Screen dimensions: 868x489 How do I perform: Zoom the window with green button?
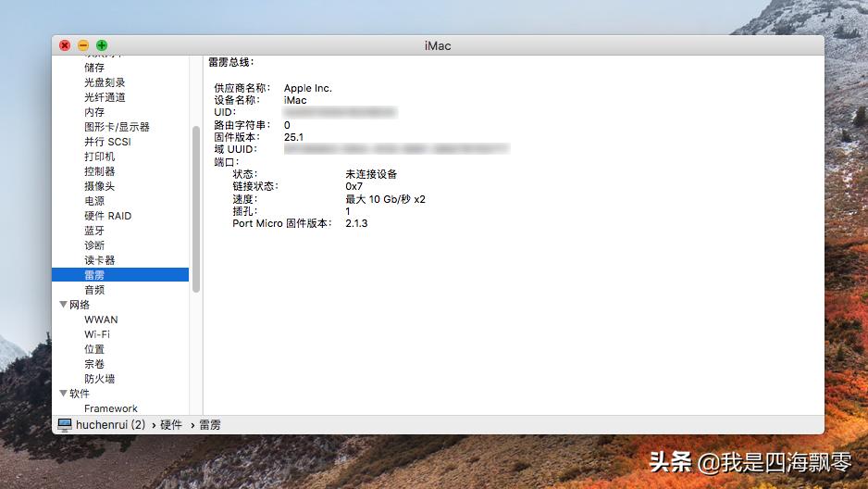pyautogui.click(x=102, y=45)
